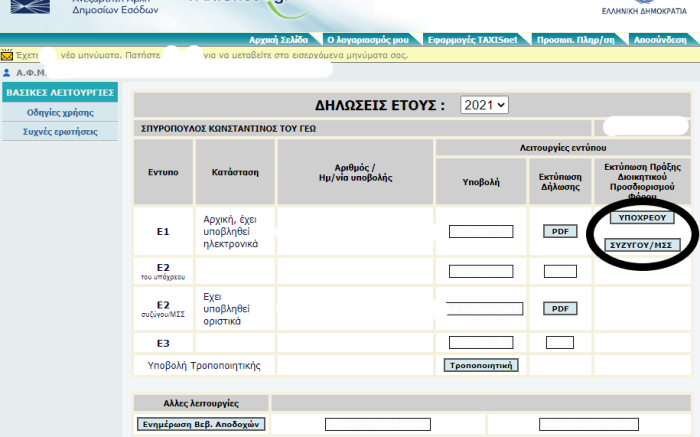Open the Προσωπ. Πληρ/ση tab
The width and height of the screenshot is (700, 437).
tap(575, 40)
